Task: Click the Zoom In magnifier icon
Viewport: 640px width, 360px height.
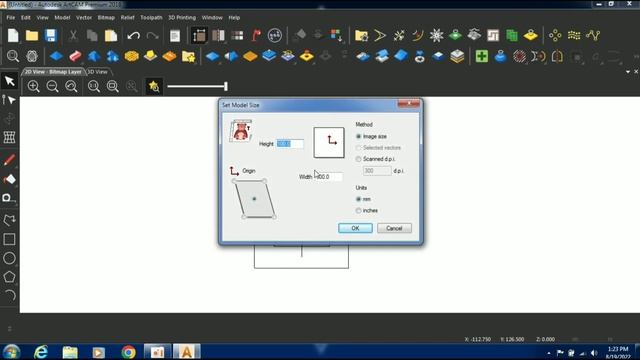Action: [x=33, y=86]
